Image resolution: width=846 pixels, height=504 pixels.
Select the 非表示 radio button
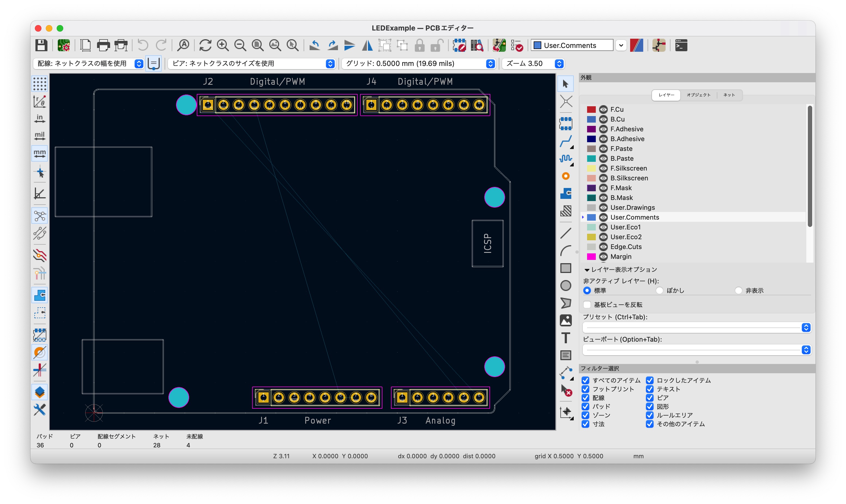click(x=738, y=290)
